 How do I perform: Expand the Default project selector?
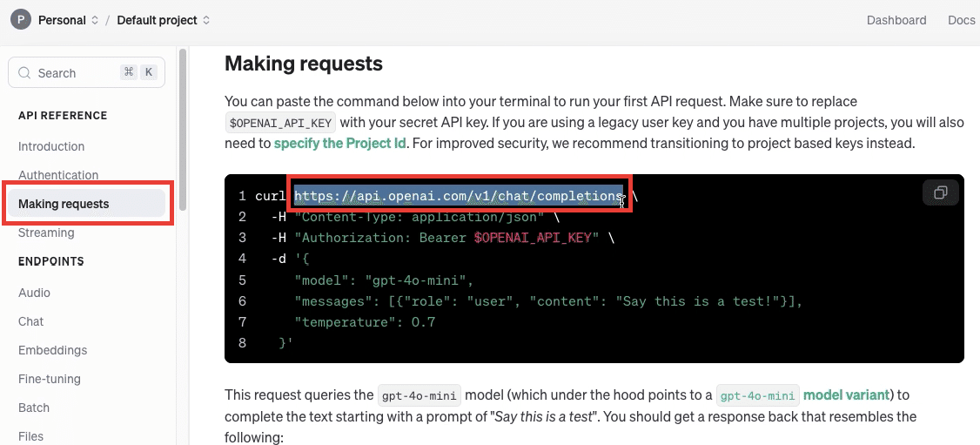(x=163, y=20)
